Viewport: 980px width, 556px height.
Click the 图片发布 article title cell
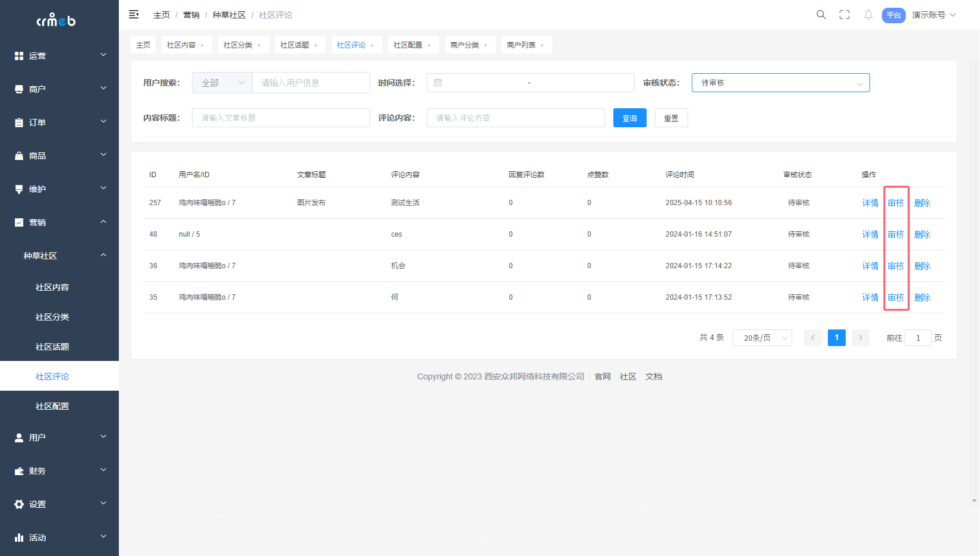click(311, 203)
